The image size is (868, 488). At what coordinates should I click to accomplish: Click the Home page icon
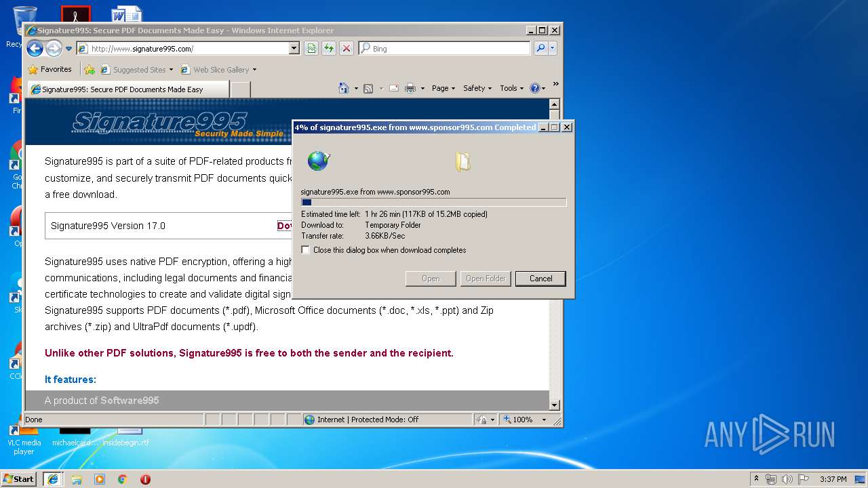344,88
